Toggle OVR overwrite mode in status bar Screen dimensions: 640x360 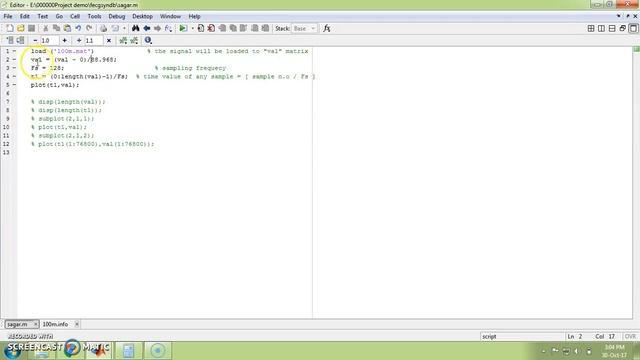630,336
